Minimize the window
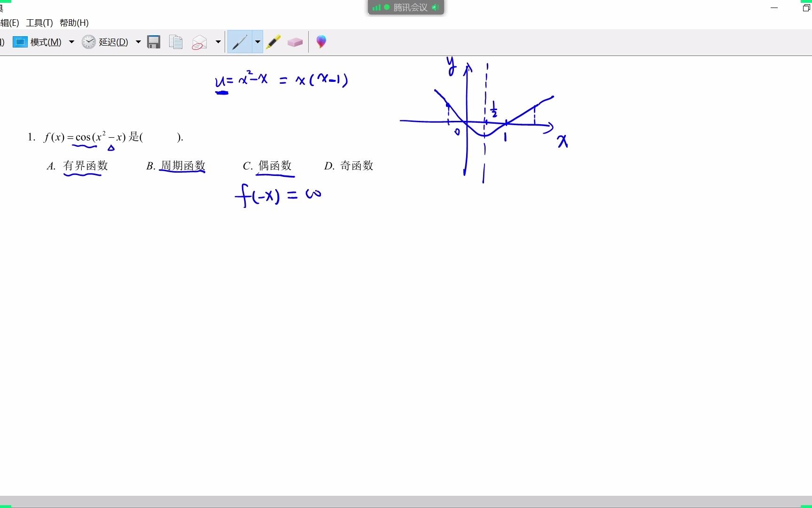 pyautogui.click(x=774, y=8)
